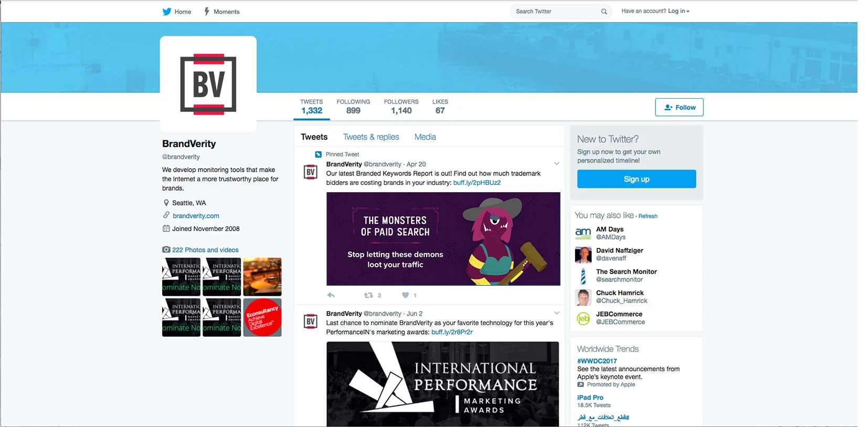This screenshot has width=868, height=427.
Task: Click the calendar icon beside Joined November 2008
Action: pos(166,228)
